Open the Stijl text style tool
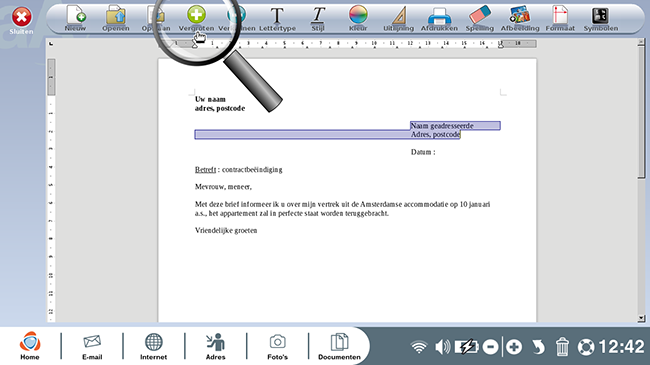This screenshot has width=650, height=365. point(318,18)
